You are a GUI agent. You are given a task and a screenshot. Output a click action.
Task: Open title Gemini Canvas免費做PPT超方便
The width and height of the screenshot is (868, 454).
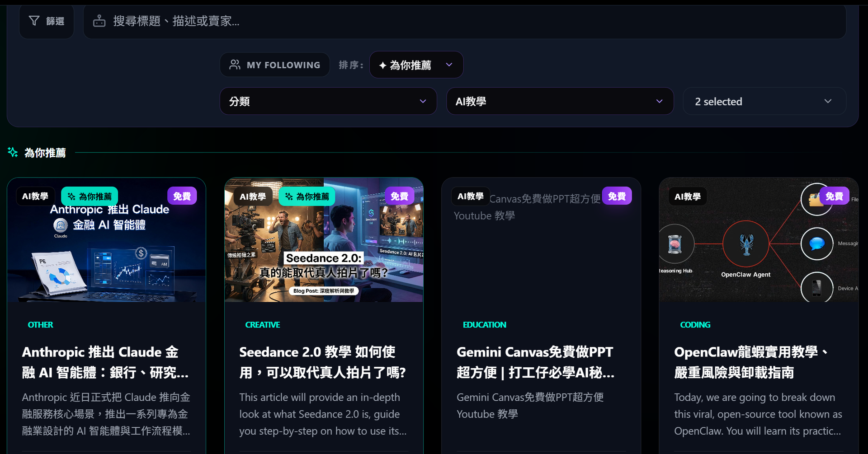click(x=536, y=362)
